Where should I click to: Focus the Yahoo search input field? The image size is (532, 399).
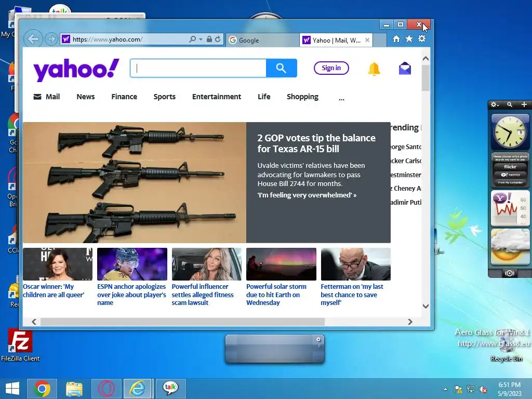pyautogui.click(x=198, y=68)
